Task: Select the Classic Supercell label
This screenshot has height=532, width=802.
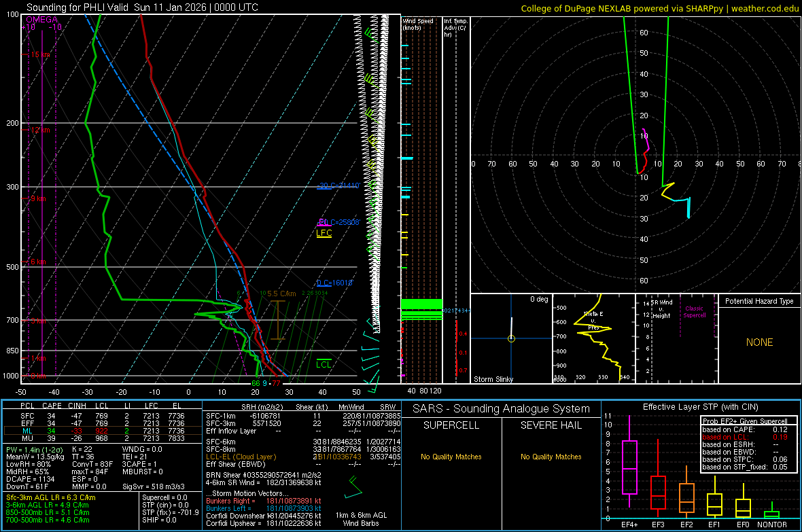Action: (695, 312)
